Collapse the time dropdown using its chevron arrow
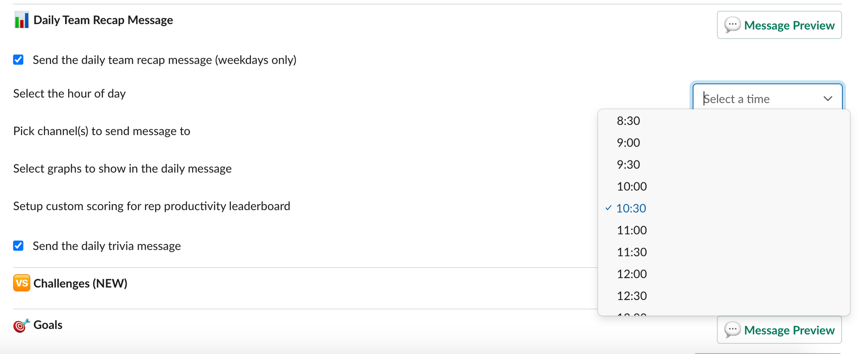This screenshot has height=354, width=868. (828, 98)
